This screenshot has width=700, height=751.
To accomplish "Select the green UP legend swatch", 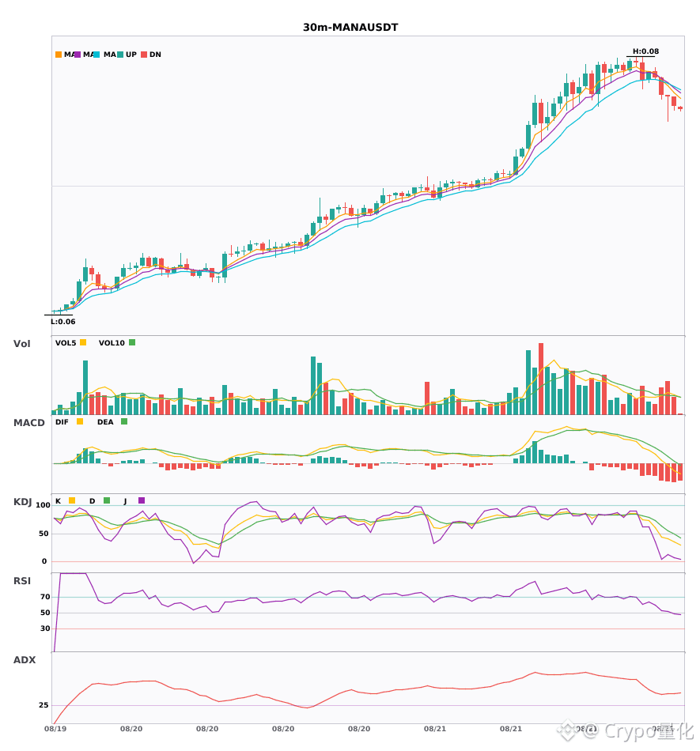I will click(x=120, y=55).
